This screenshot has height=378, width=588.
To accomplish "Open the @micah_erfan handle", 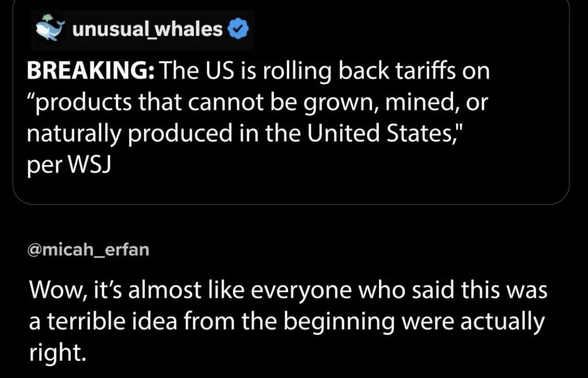I will click(x=88, y=250).
